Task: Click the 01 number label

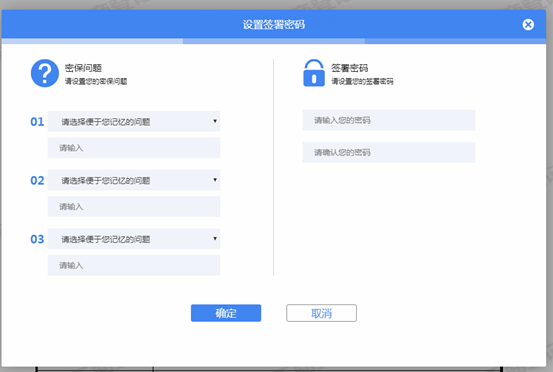Action: pos(37,122)
